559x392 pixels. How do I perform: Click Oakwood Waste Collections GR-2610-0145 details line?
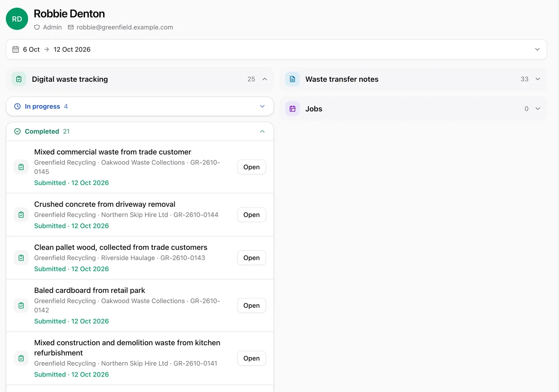pos(127,167)
